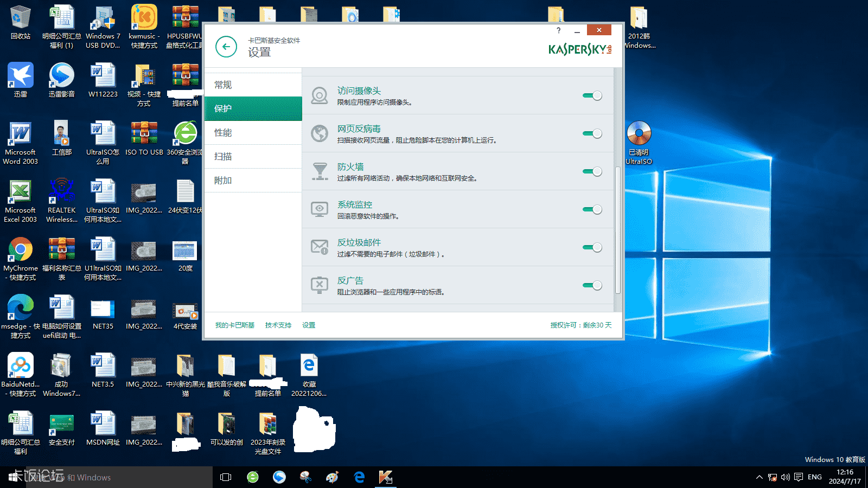Open Microsoft Excel 2003 shortcut

[x=21, y=200]
